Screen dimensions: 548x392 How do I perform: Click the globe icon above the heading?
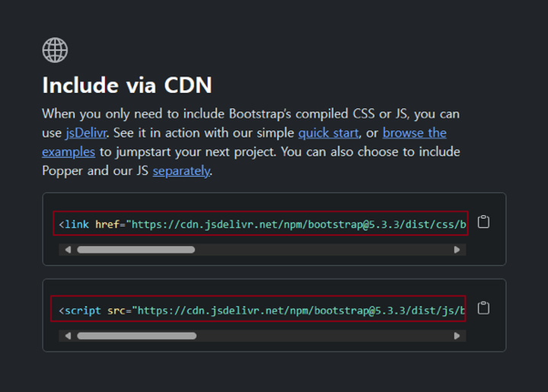pos(55,50)
